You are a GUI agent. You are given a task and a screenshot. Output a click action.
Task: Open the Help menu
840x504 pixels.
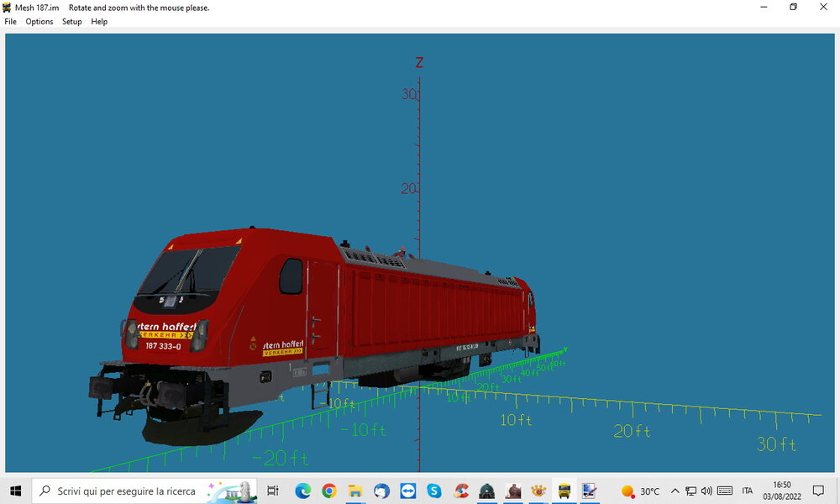click(99, 22)
